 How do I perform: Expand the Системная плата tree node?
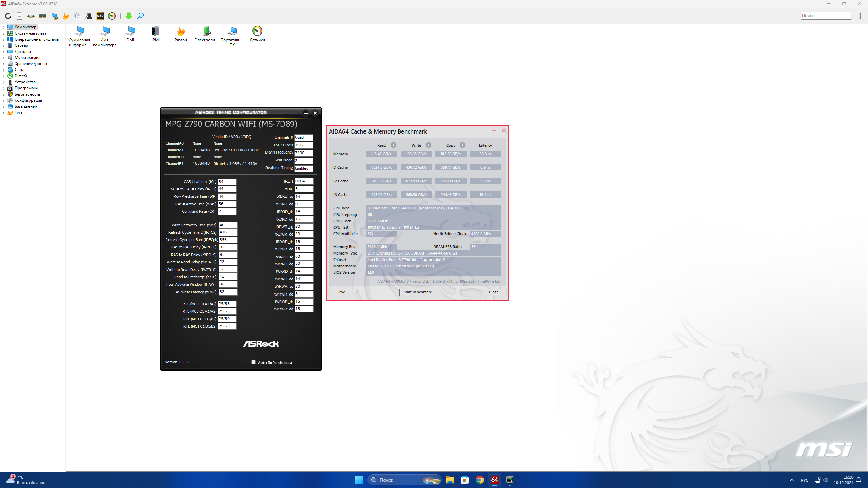[x=3, y=33]
